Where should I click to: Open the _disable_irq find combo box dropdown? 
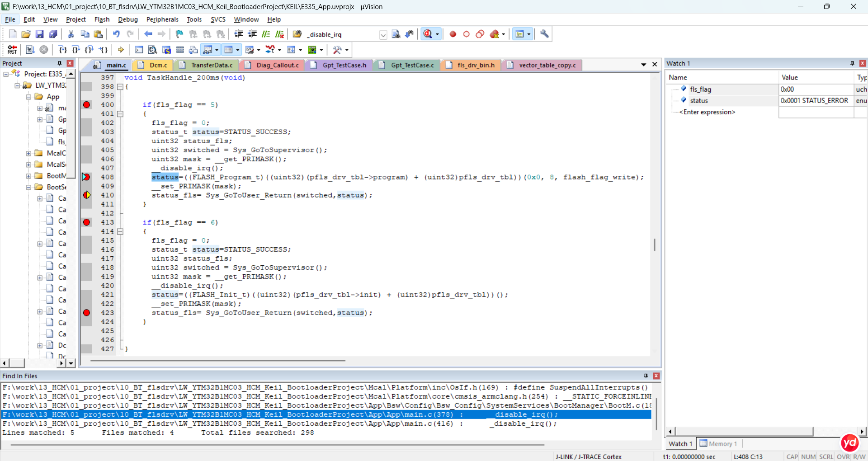coord(383,35)
